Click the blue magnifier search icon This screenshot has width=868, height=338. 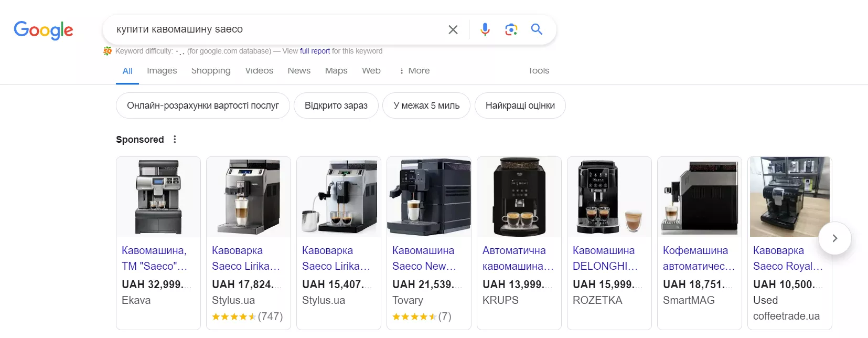[x=537, y=29]
